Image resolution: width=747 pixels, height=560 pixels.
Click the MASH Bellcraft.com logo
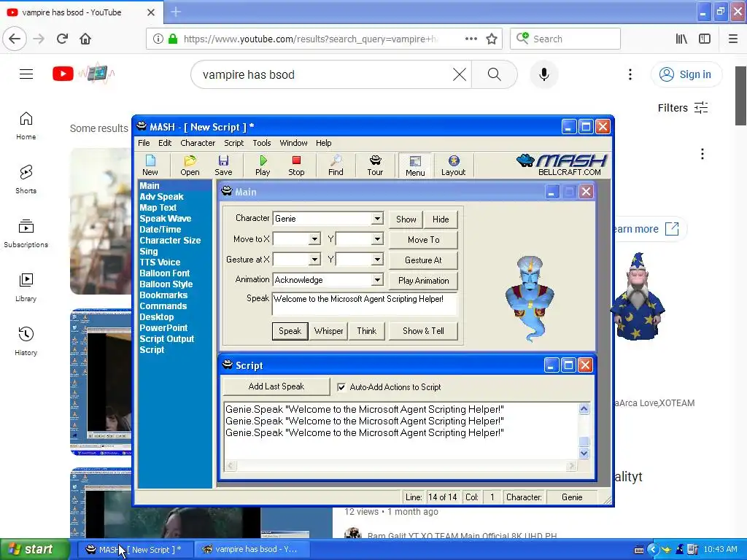coord(562,165)
